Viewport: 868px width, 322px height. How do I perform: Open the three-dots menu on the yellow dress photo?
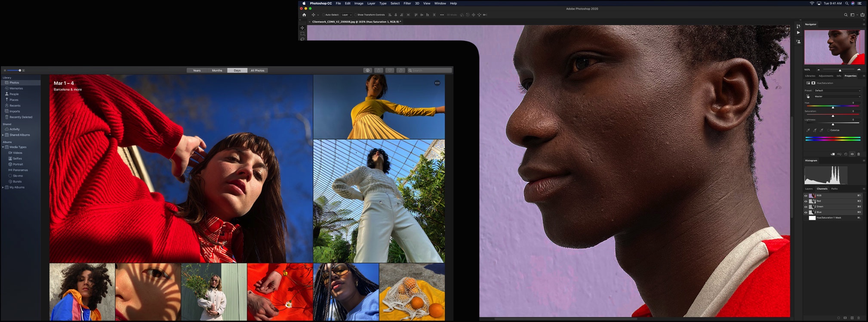(x=437, y=83)
